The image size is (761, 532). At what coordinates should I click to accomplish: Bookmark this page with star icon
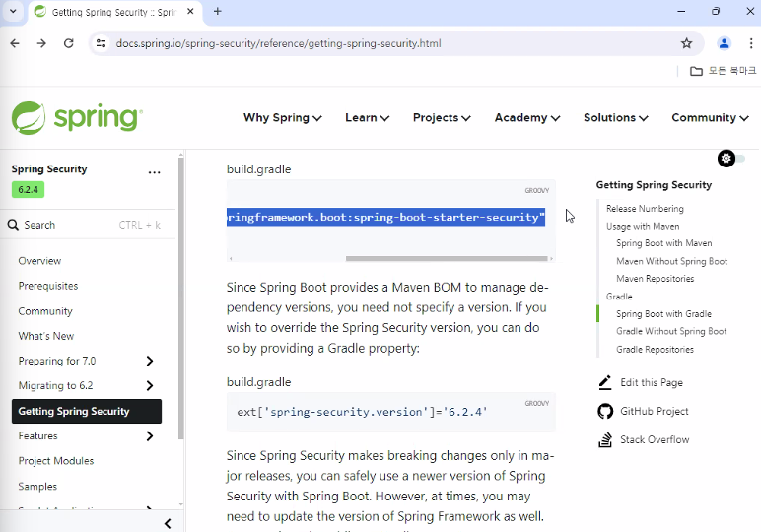coord(686,43)
